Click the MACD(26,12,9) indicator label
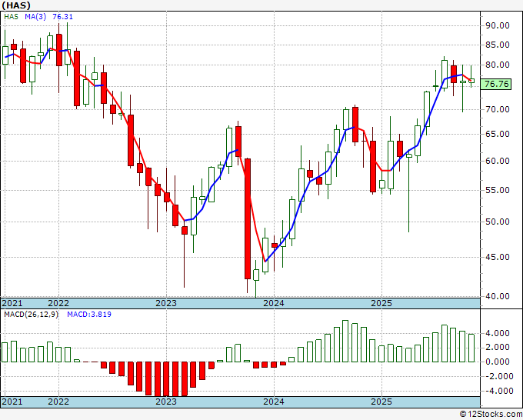The width and height of the screenshot is (523, 420). tap(31, 315)
